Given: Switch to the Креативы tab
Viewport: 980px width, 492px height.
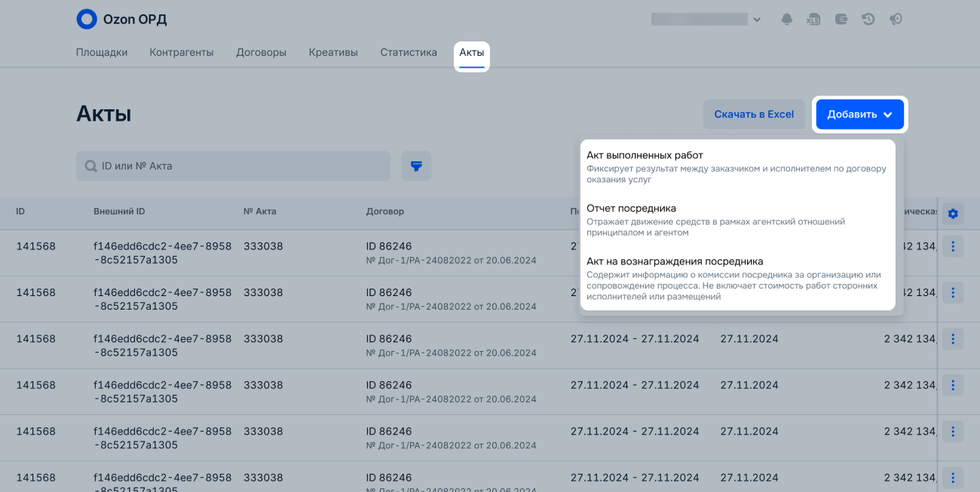Looking at the screenshot, I should [333, 53].
